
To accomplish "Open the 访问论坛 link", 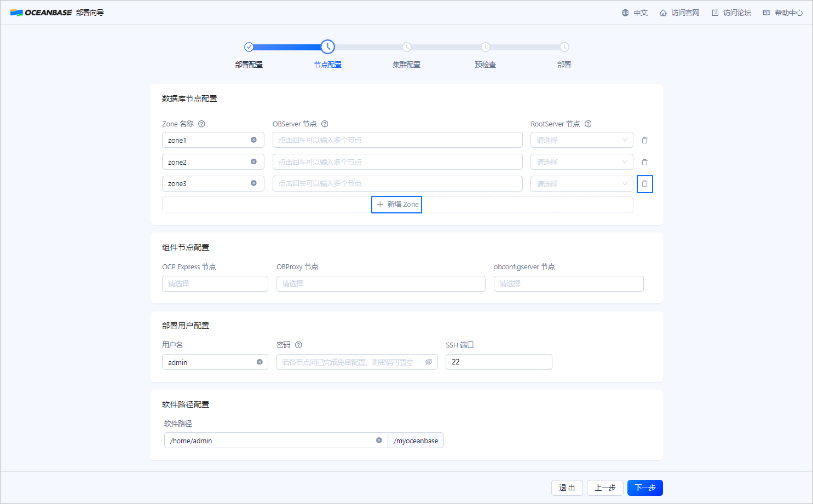I will (737, 13).
